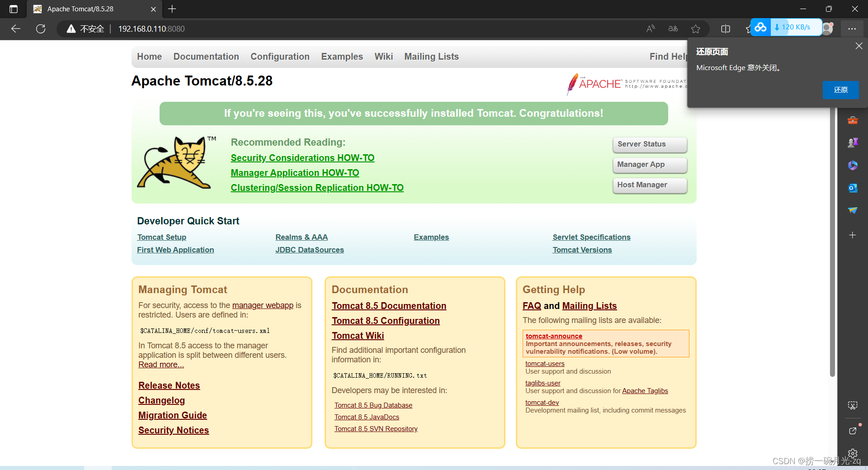
Task: Open the sidebar games chess icon
Action: 853,143
